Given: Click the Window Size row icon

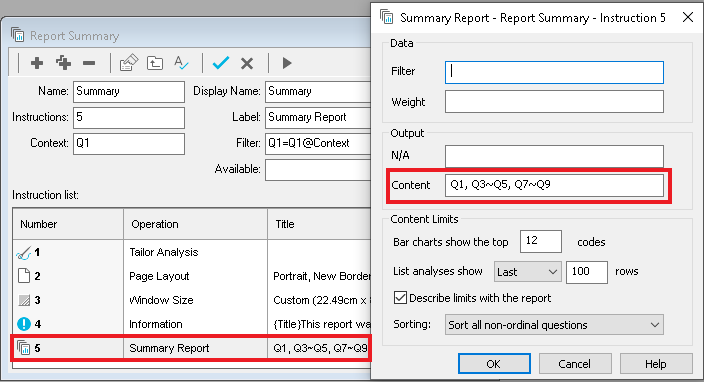Looking at the screenshot, I should pyautogui.click(x=24, y=300).
